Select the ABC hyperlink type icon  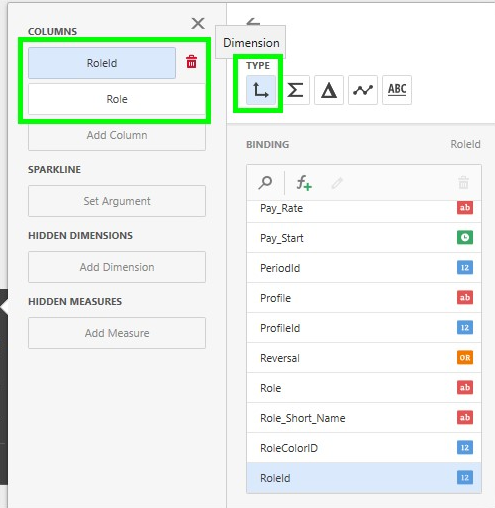click(x=397, y=90)
